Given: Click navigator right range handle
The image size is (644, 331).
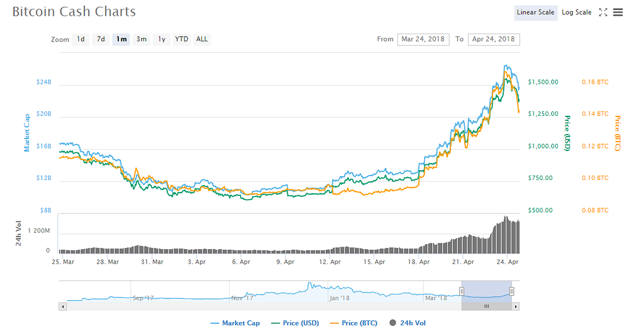Looking at the screenshot, I should tap(512, 291).
